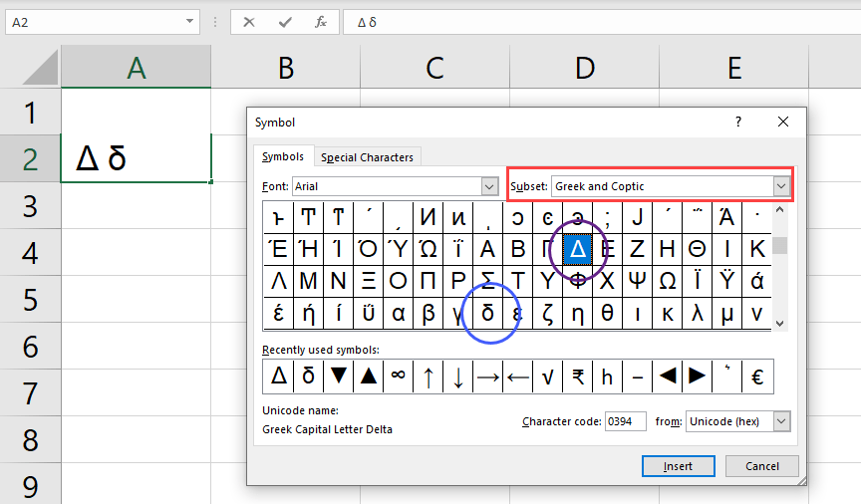The height and width of the screenshot is (504, 861).
Task: Click the symbol grid scroll down arrow
Action: pos(779,324)
